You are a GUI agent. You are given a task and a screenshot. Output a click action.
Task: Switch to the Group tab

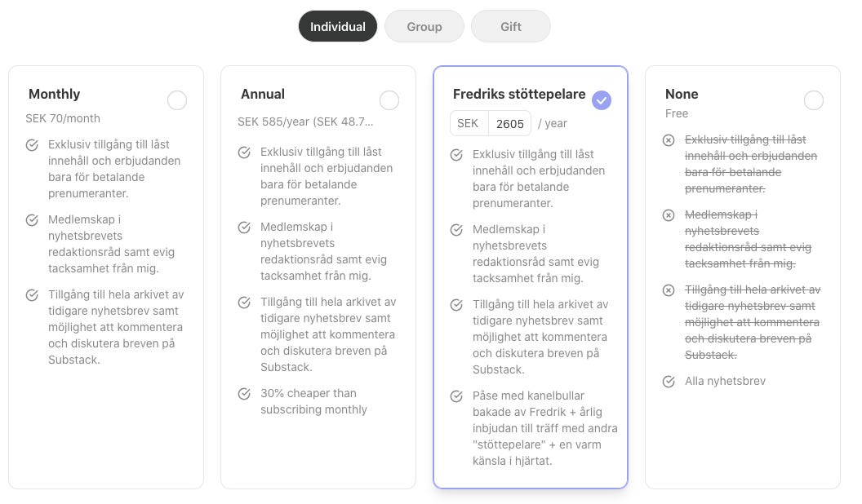point(424,26)
